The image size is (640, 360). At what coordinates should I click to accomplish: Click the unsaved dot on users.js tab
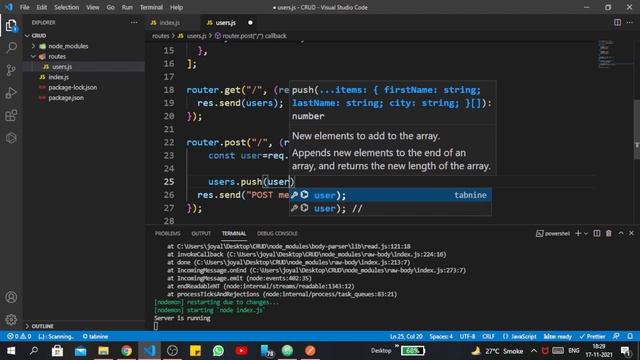click(250, 22)
